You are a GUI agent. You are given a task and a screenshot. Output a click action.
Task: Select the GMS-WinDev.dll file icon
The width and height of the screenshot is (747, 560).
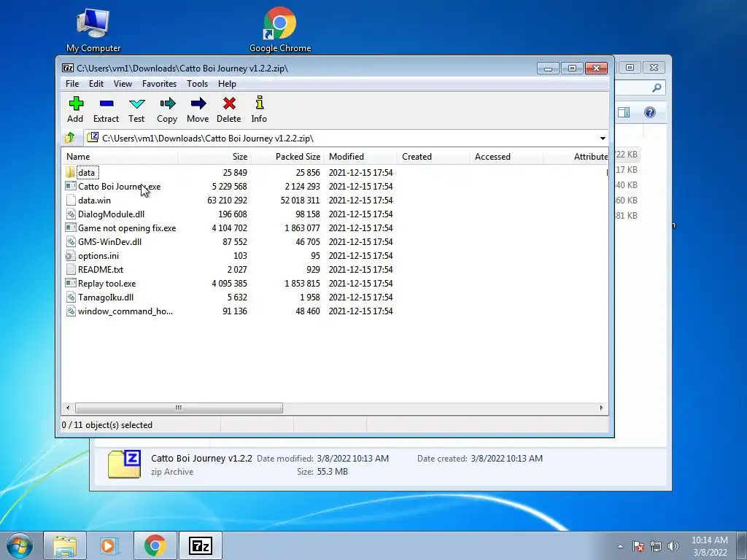(x=71, y=241)
